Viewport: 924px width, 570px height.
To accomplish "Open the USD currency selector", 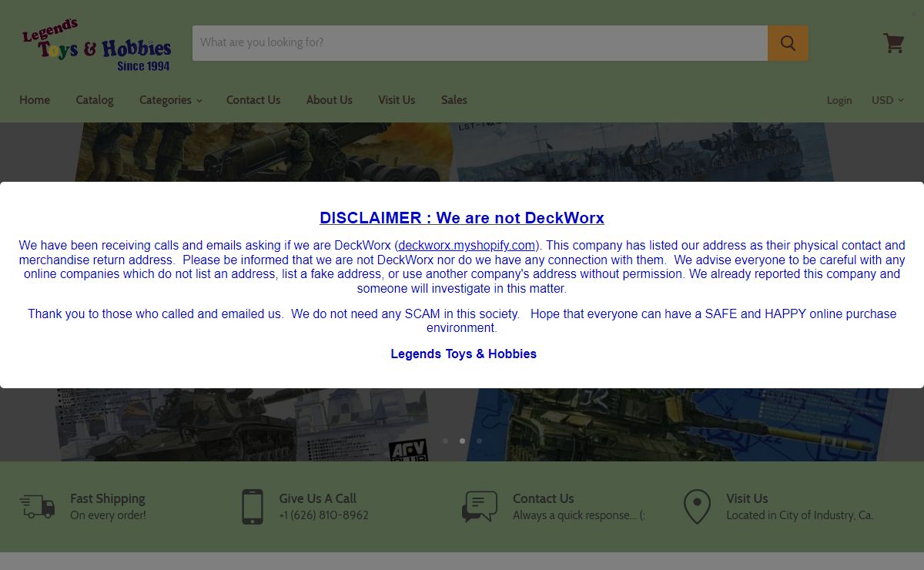I will click(x=887, y=100).
